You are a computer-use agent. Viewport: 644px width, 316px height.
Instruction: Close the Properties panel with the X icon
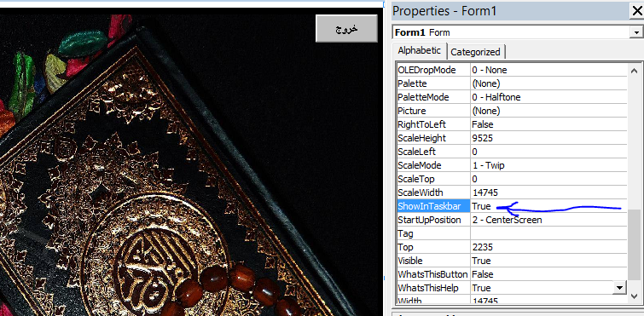point(637,11)
